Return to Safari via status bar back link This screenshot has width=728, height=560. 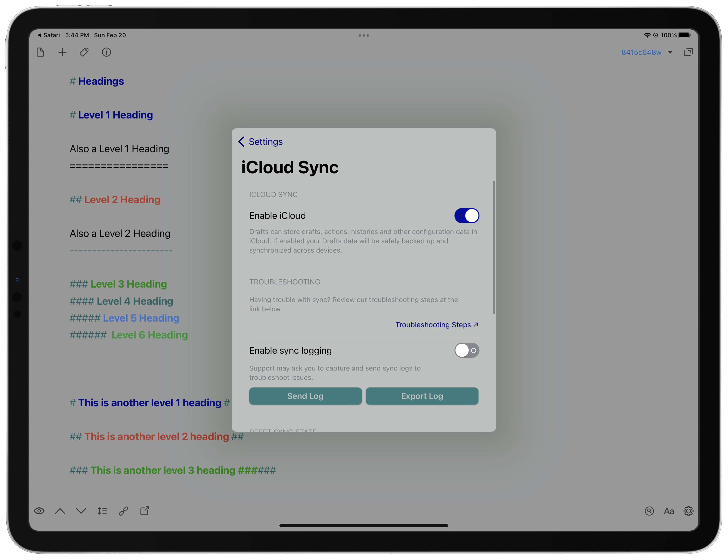(49, 35)
